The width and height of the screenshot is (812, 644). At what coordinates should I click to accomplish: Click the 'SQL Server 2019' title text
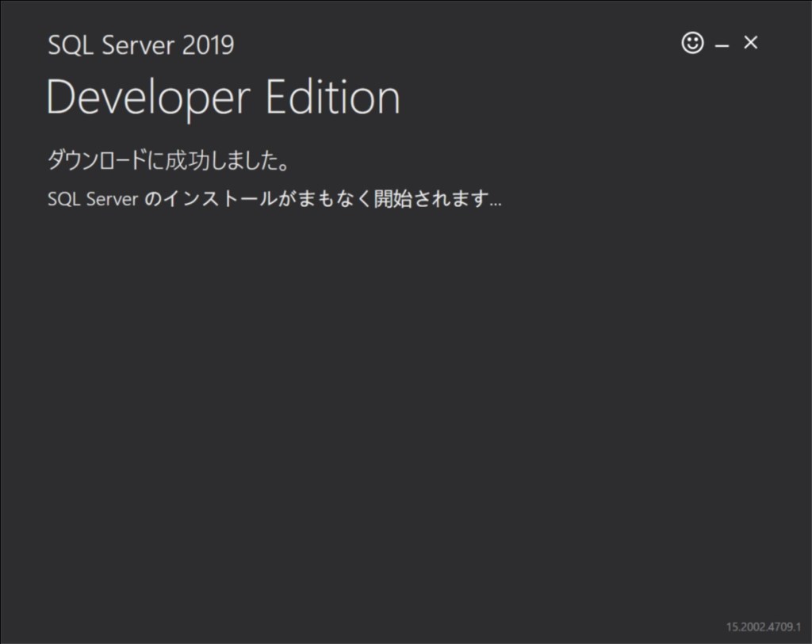coord(141,45)
